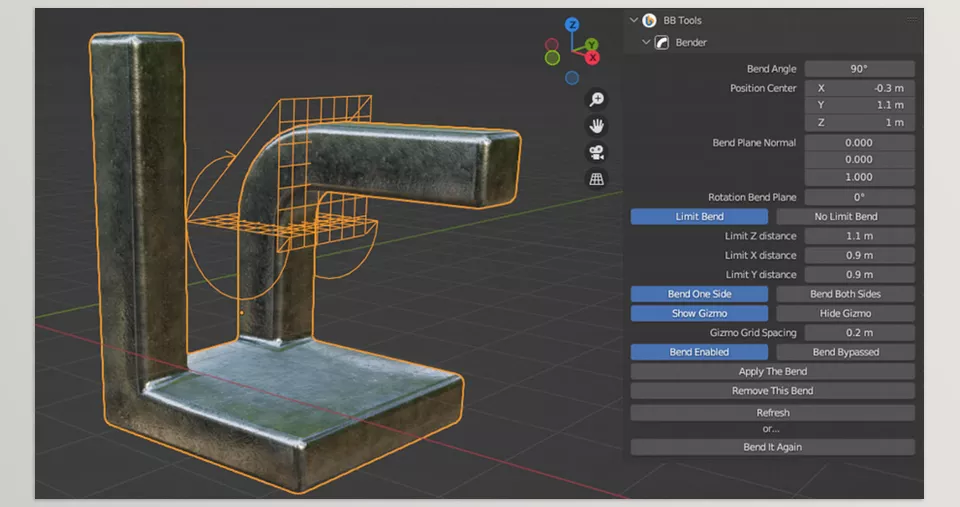Click the Bender panel icon

(x=662, y=42)
